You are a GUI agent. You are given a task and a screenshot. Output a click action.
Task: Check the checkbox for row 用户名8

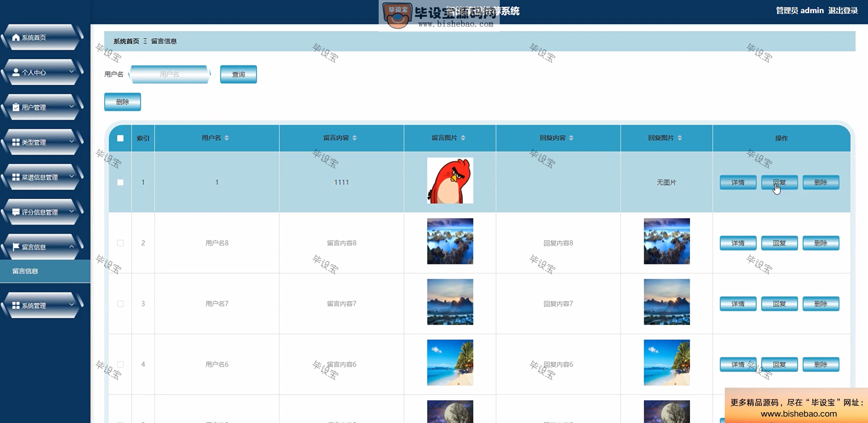(x=120, y=243)
